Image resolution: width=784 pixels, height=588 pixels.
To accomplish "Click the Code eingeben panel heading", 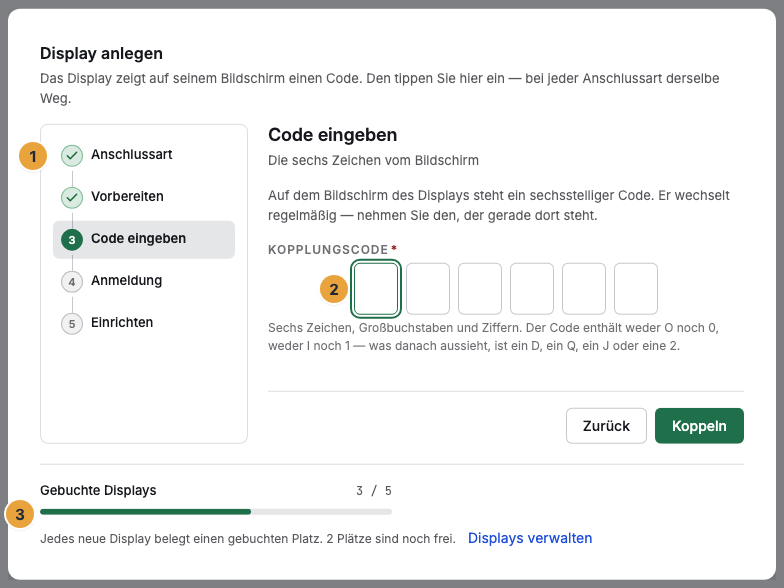I will [x=332, y=135].
